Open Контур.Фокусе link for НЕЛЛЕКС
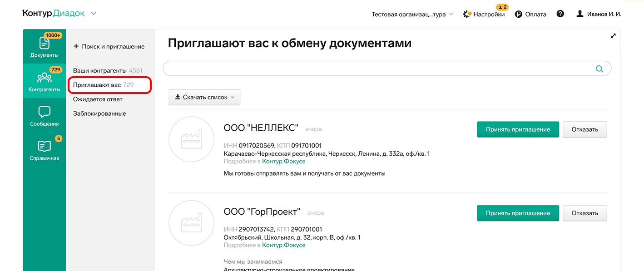Screen dimensions: 644x271 284,161
